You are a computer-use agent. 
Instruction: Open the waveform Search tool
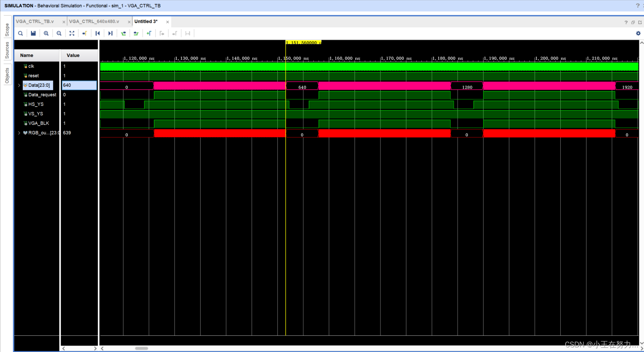[x=20, y=34]
